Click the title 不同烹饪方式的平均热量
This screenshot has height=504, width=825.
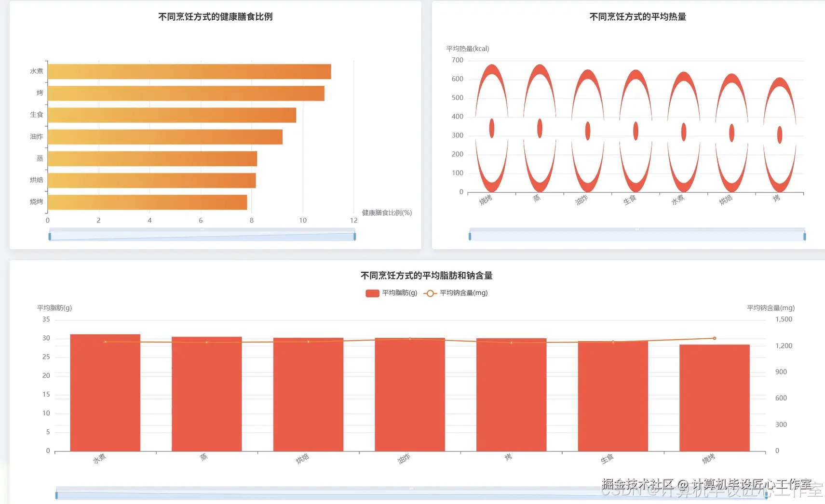coord(637,17)
